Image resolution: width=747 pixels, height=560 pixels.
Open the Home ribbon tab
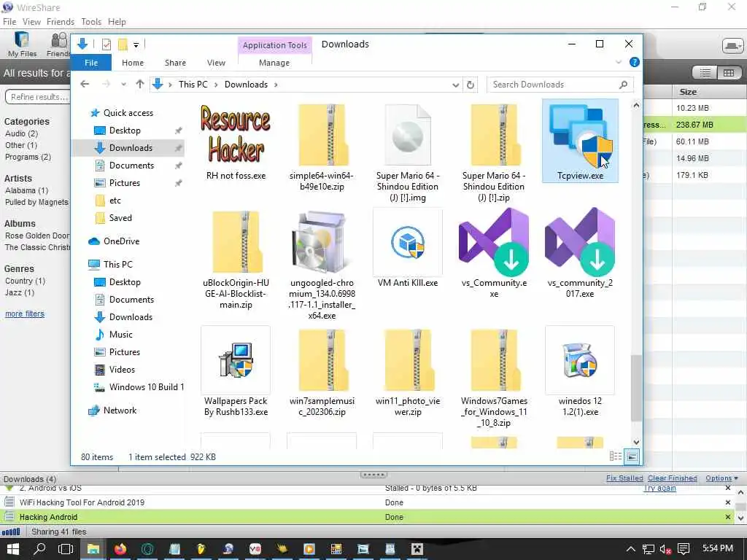(x=133, y=63)
